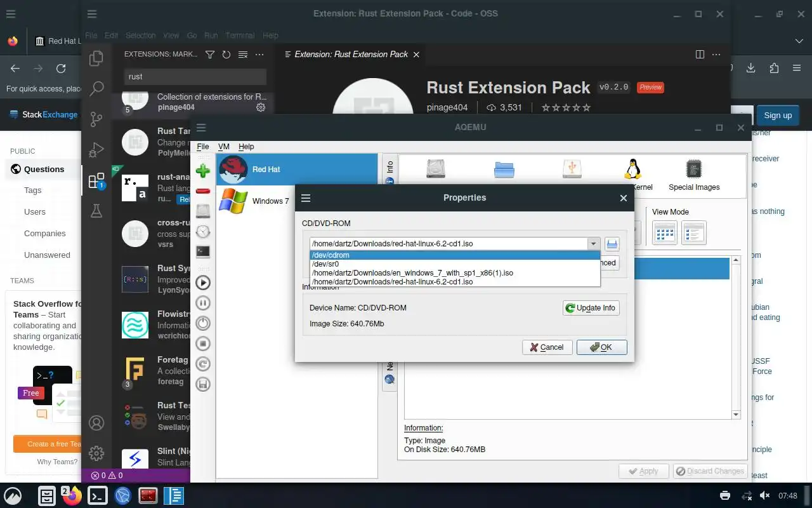
Task: Add a new VM with the green plus
Action: (x=203, y=171)
